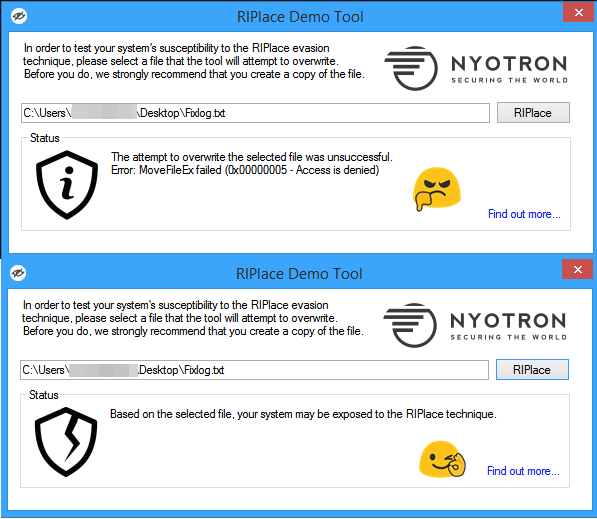The height and width of the screenshot is (519, 597).
Task: Click the crossed-eye title bar icon, lower window
Action: coord(18,273)
